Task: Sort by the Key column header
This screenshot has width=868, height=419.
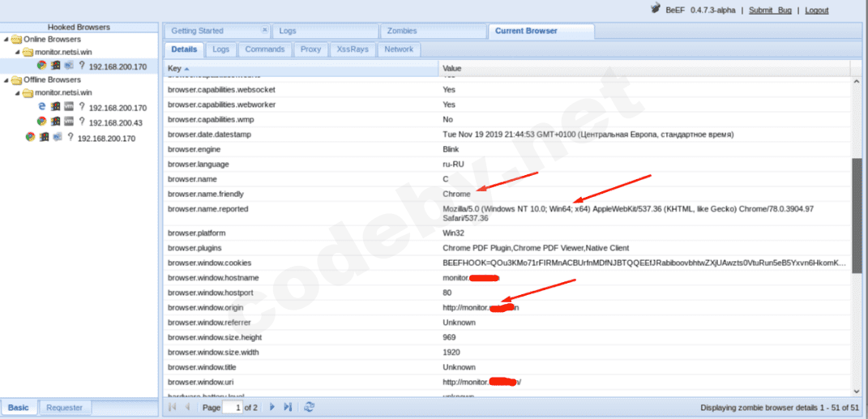Action: tap(301, 69)
